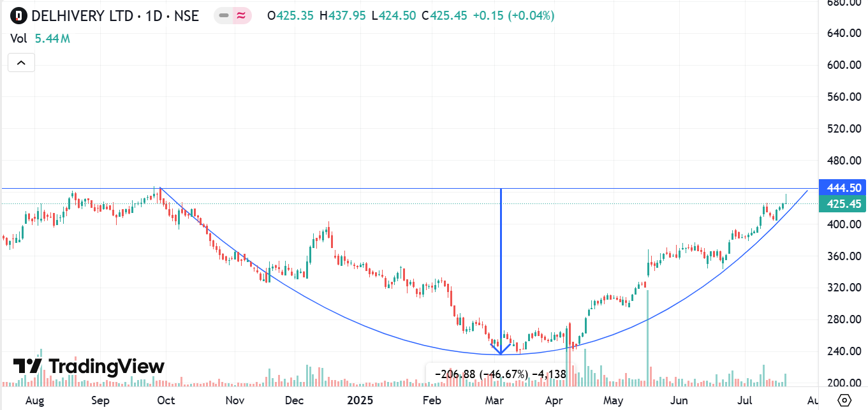Click the 444.50 horizontal line price label

pos(844,188)
